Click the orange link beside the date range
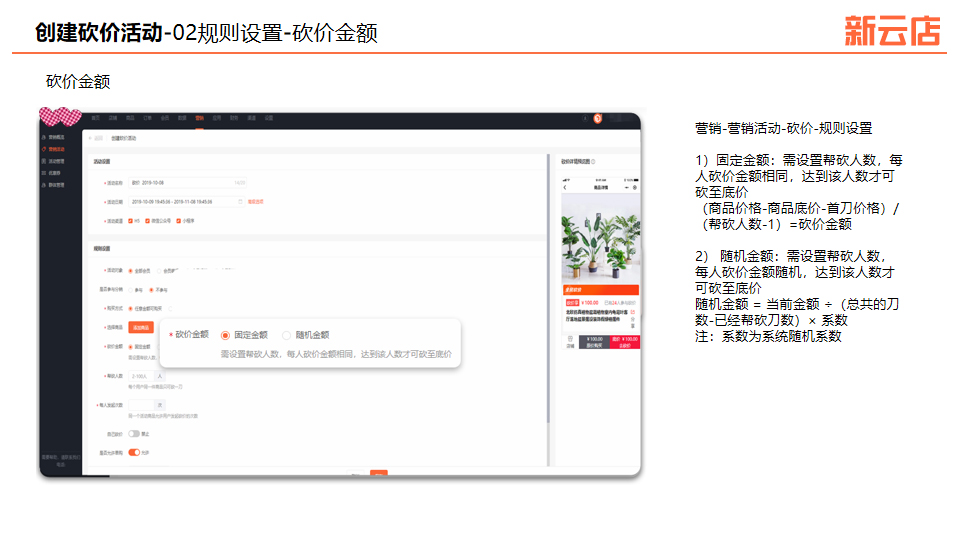 (255, 201)
